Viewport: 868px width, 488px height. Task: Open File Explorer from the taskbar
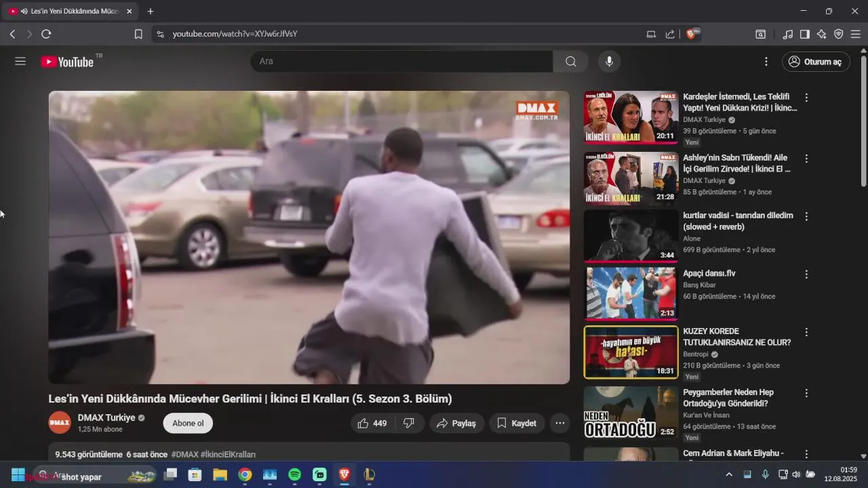[x=220, y=474]
